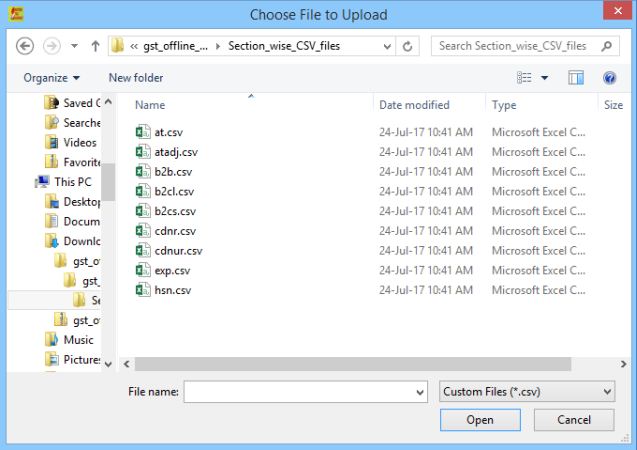
Task: Select Videos in the navigation pane
Action: click(x=71, y=142)
